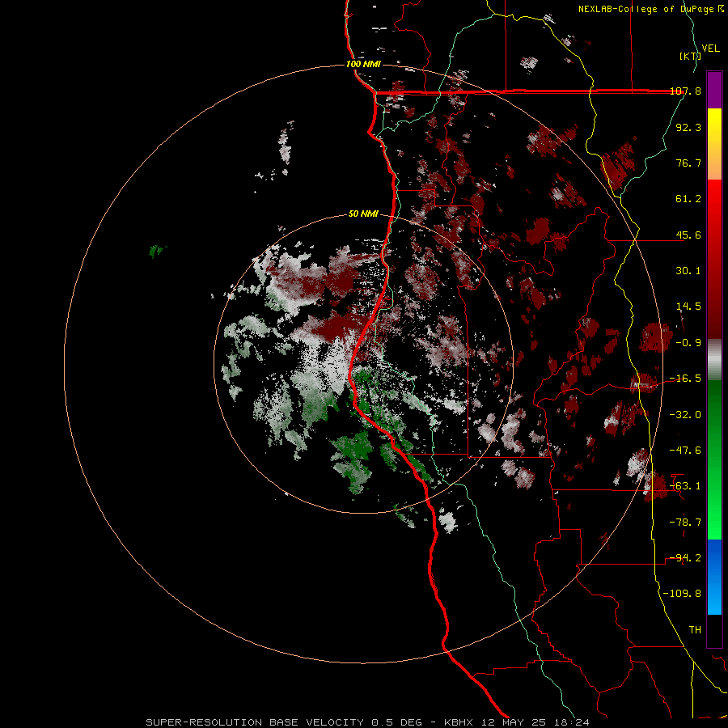Select the 30.1 velocity scale value
728x728 pixels.
688,271
